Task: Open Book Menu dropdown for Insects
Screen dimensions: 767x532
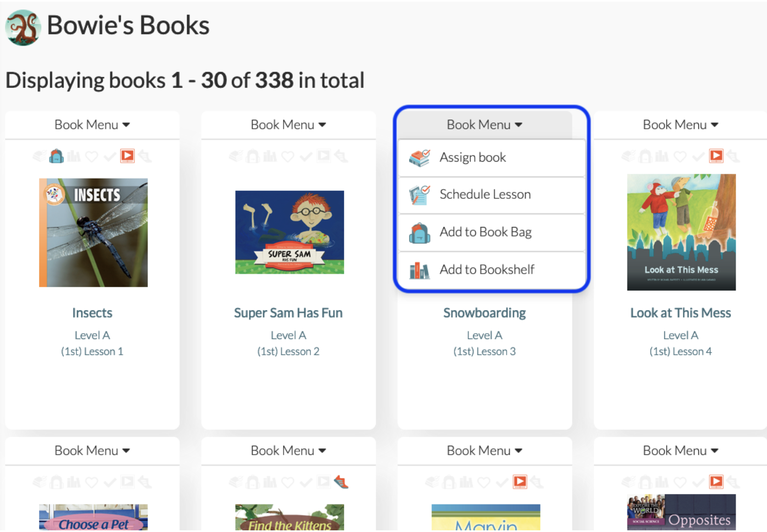Action: [x=92, y=125]
